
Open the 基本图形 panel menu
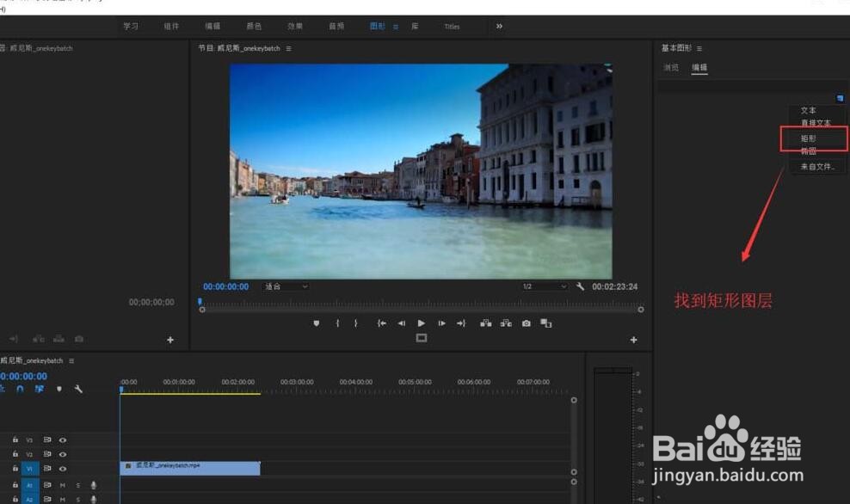[699, 49]
